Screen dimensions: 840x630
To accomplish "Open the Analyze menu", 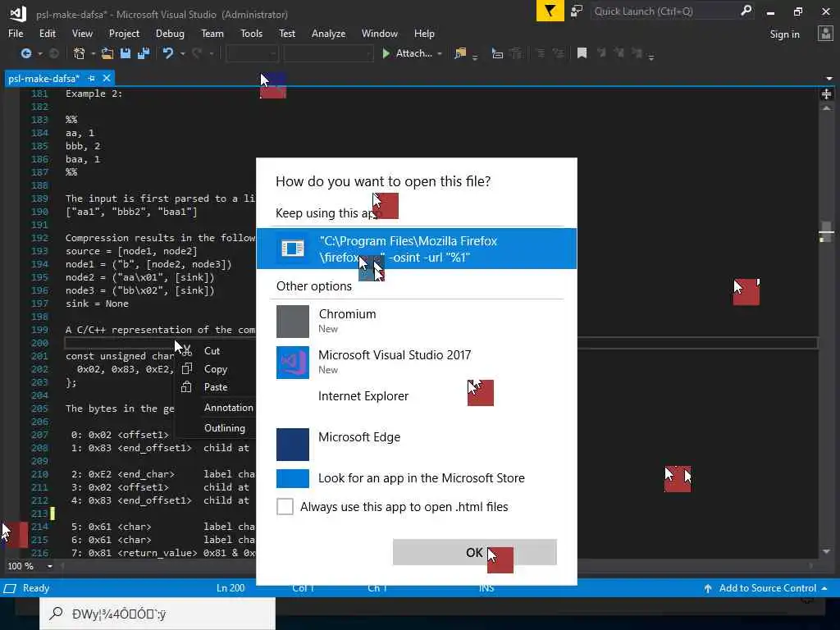I will tap(328, 33).
